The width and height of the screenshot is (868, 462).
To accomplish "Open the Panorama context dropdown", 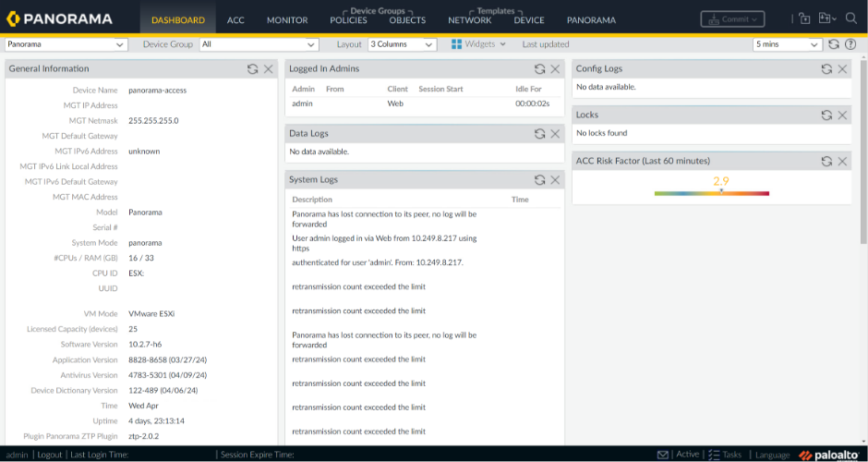I will click(x=66, y=44).
